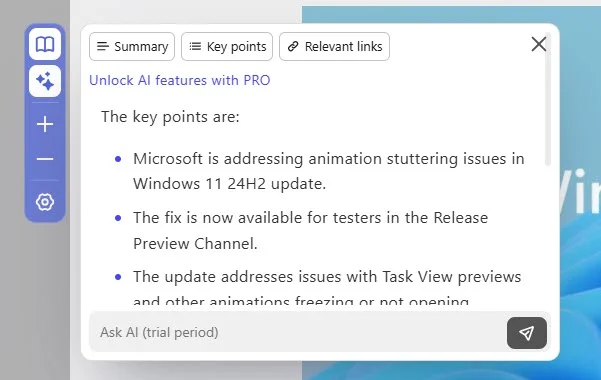Close the AI panel with the X

pos(539,44)
